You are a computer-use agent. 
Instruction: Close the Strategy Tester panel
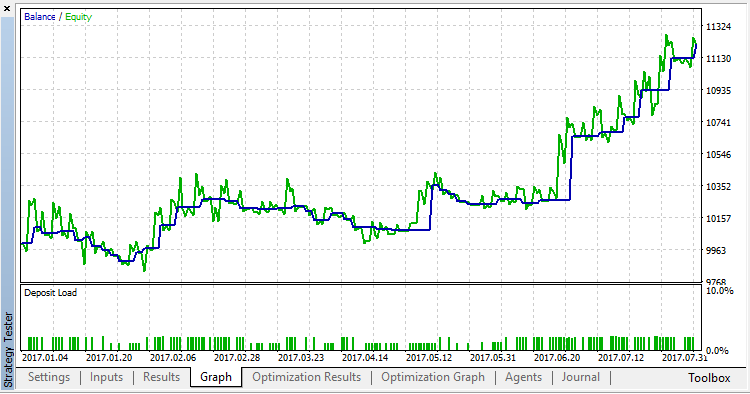7,8
